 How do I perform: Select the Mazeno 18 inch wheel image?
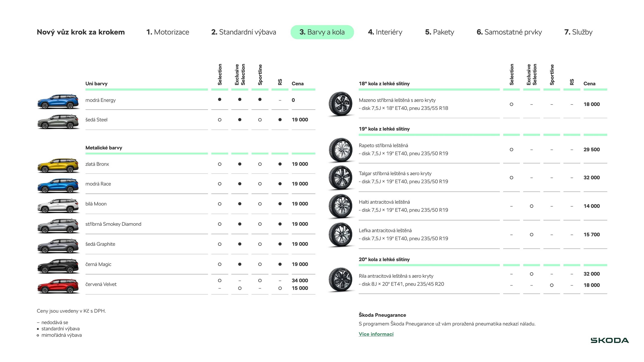(x=340, y=103)
